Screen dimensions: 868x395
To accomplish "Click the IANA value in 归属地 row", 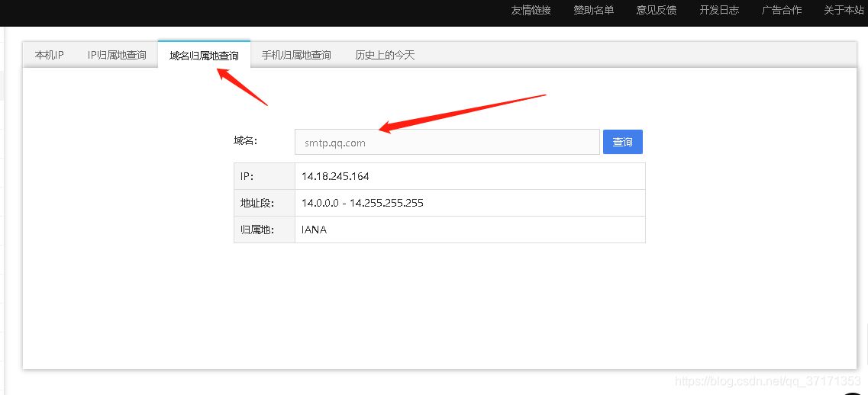I will coord(314,230).
